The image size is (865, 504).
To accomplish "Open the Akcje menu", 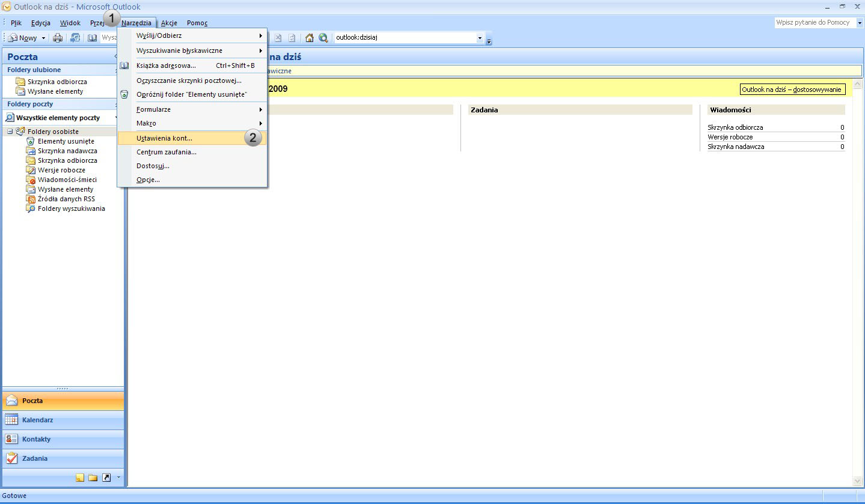I will [169, 23].
